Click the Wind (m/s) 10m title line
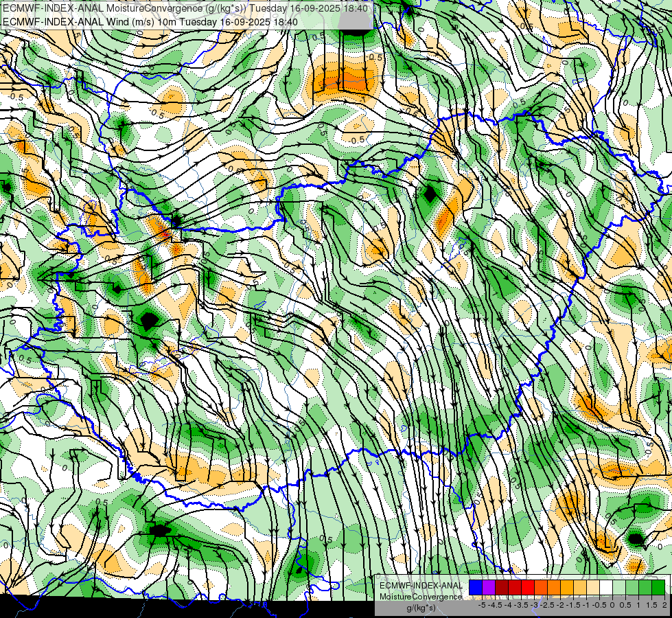Screen dimensions: 672x618 point(150,21)
